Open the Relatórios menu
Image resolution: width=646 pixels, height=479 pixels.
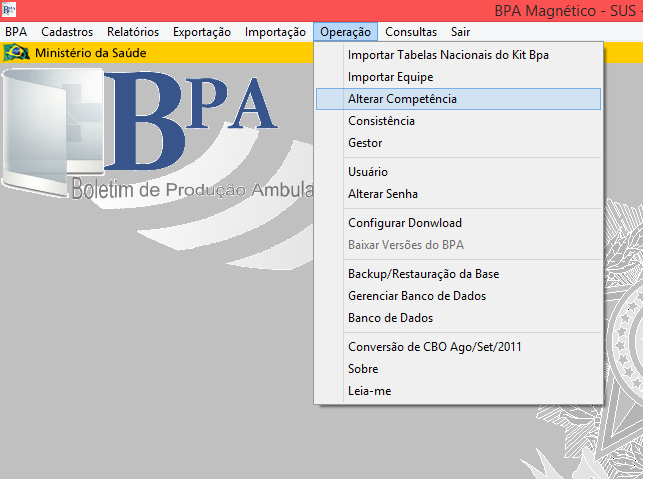coord(133,32)
